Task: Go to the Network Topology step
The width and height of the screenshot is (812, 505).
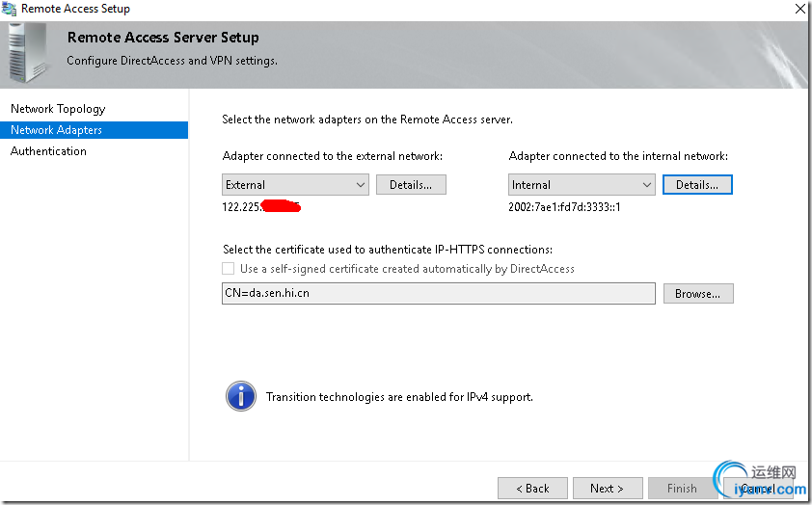Action: (58, 109)
